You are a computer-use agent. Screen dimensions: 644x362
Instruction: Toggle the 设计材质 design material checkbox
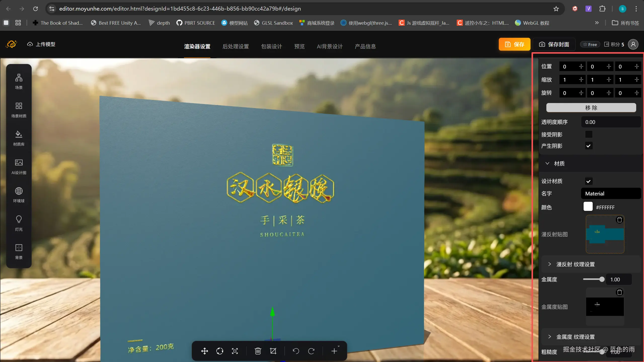588,181
